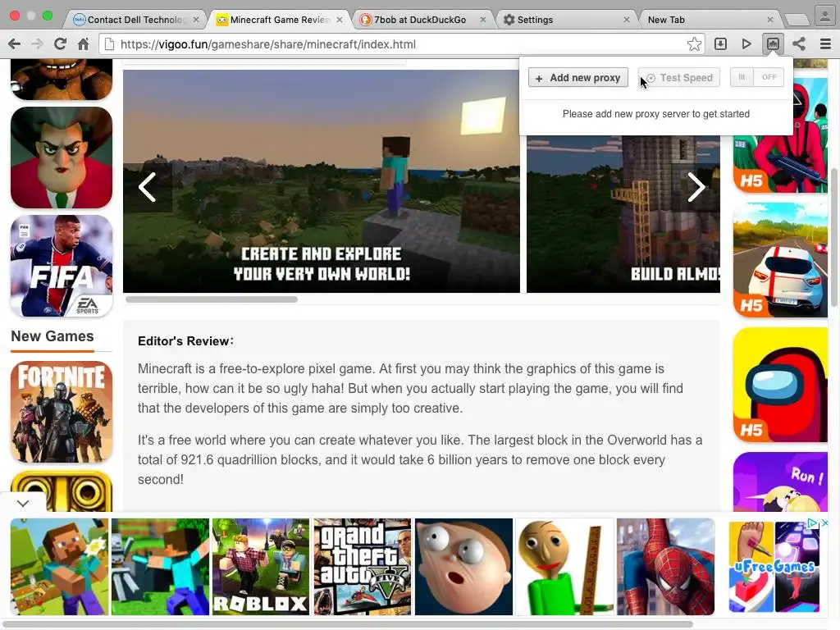Open the Fortnite game under New Games
Viewport: 840px width, 630px height.
point(62,412)
